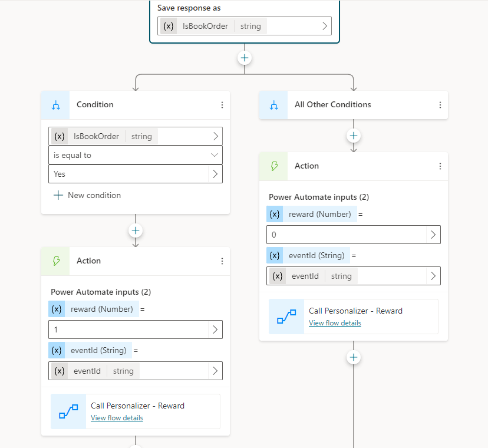Expand the 'is equal to' operator dropdown
Viewport: 488px width, 448px height.
click(215, 155)
